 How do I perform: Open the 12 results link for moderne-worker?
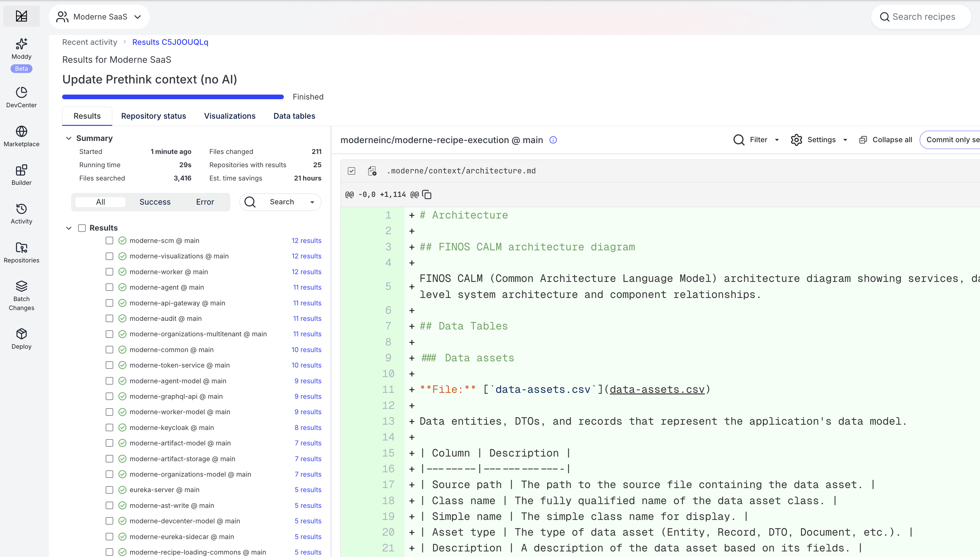[x=306, y=272]
